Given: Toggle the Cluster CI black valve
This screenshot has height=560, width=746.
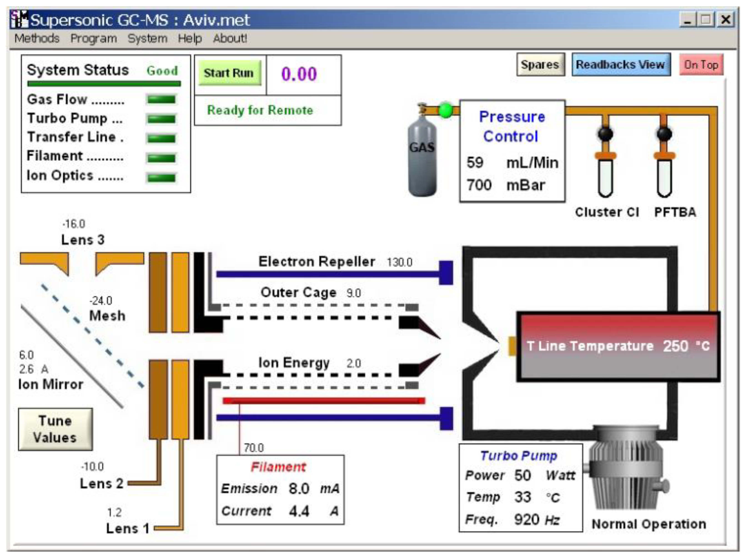Looking at the screenshot, I should [x=605, y=134].
